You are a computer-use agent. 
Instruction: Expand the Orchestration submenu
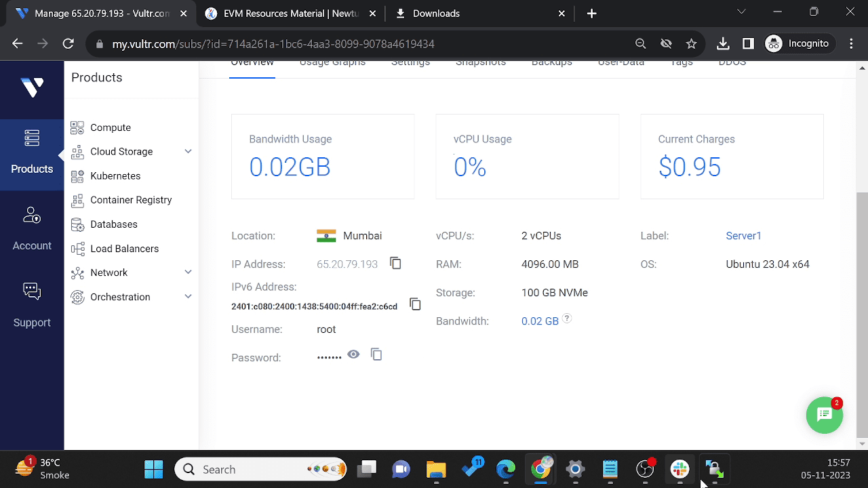188,297
